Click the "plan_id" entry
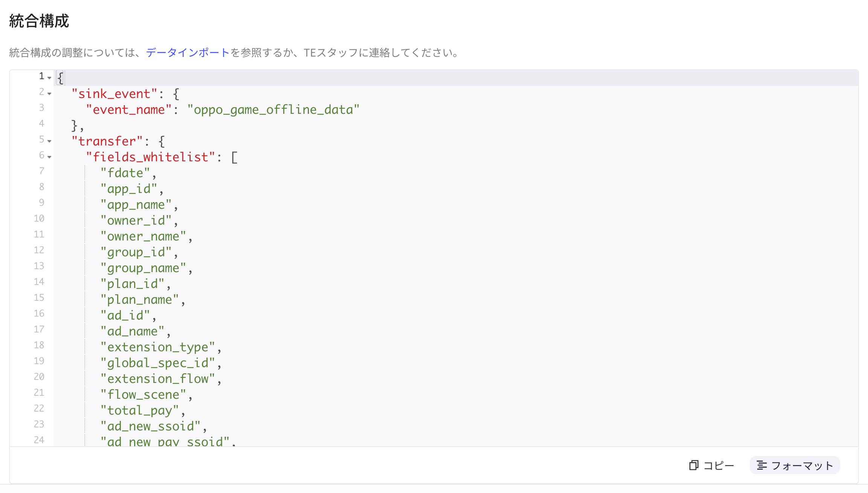 click(132, 284)
